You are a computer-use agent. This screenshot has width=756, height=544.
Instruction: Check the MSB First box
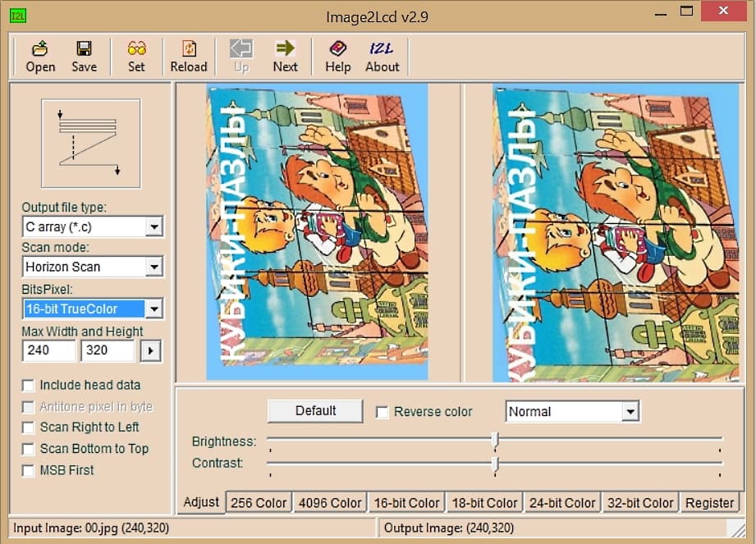pyautogui.click(x=29, y=471)
